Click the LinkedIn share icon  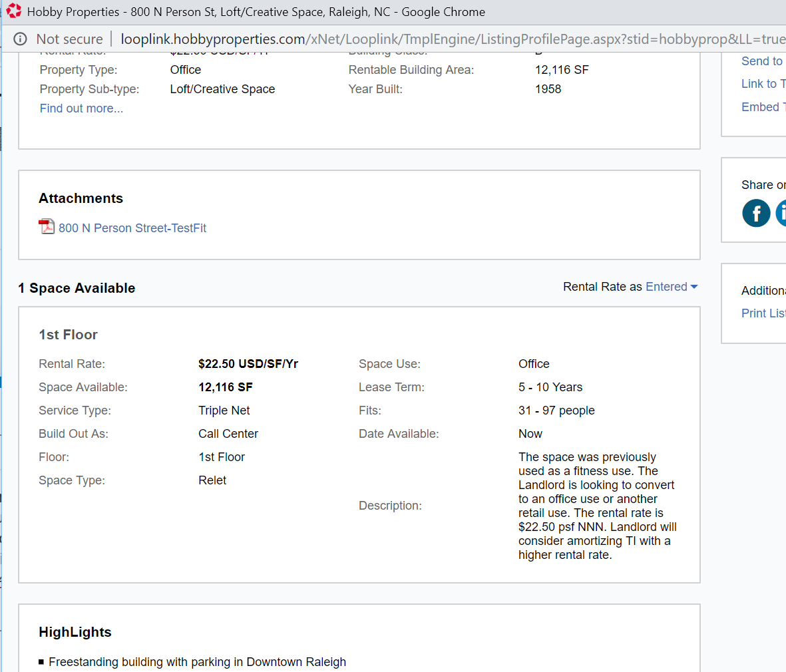pyautogui.click(x=782, y=214)
